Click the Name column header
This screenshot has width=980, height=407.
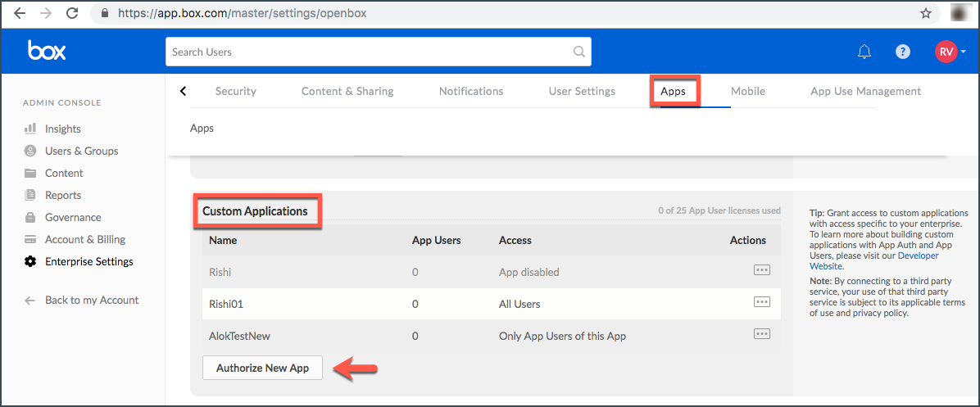(x=223, y=240)
